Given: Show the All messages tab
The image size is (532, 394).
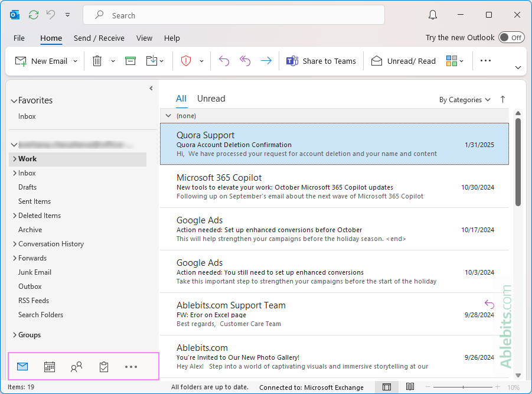Looking at the screenshot, I should [x=181, y=99].
